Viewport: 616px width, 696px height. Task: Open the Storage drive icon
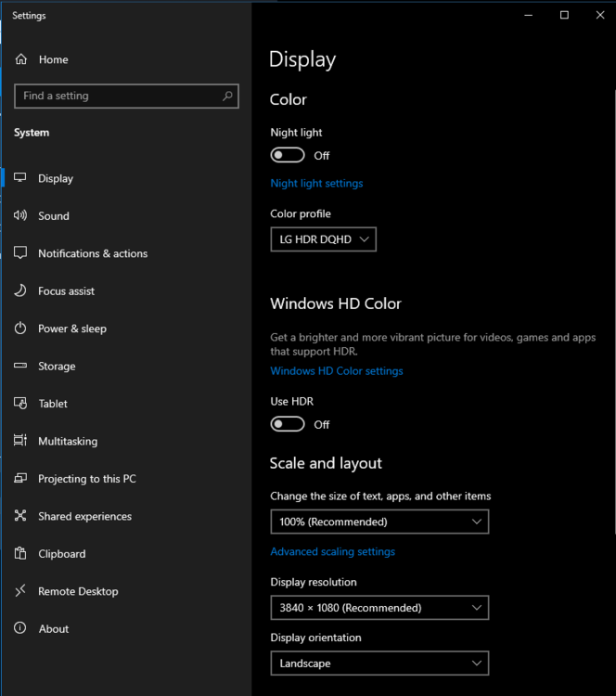point(21,367)
